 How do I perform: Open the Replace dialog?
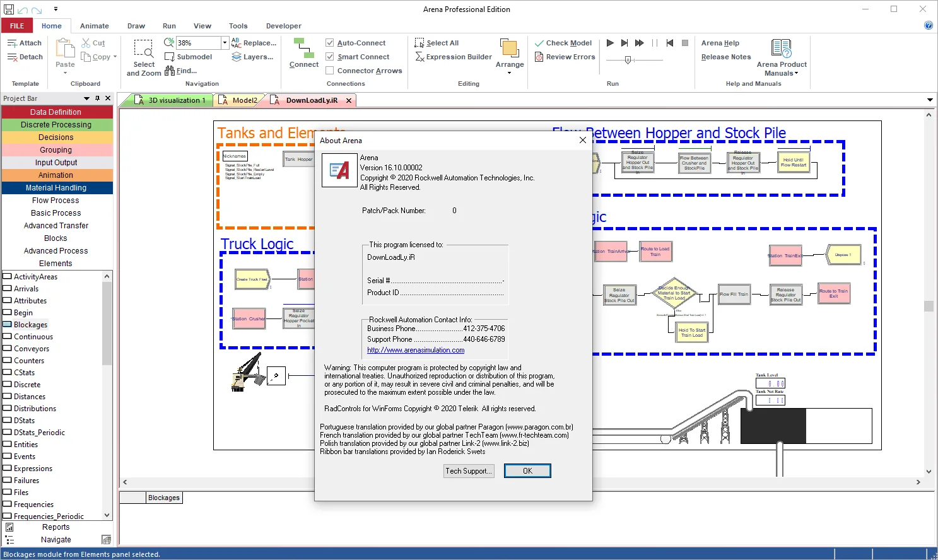(x=254, y=43)
